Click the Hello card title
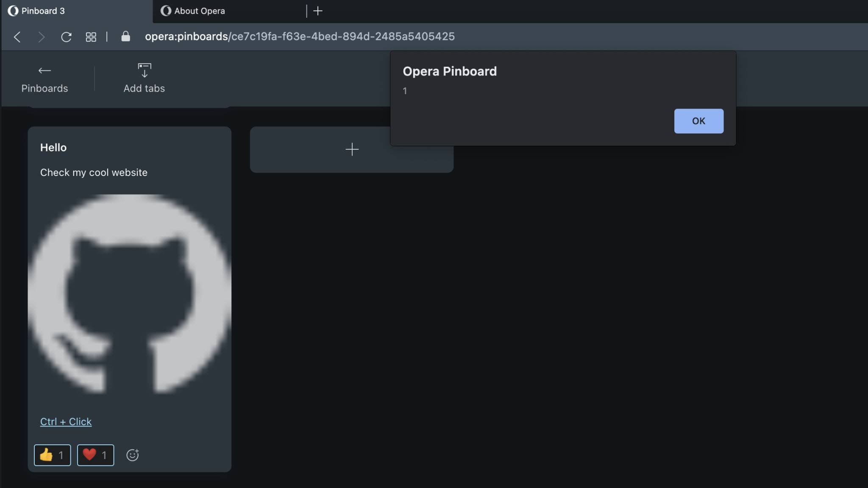The width and height of the screenshot is (868, 488). pyautogui.click(x=53, y=148)
